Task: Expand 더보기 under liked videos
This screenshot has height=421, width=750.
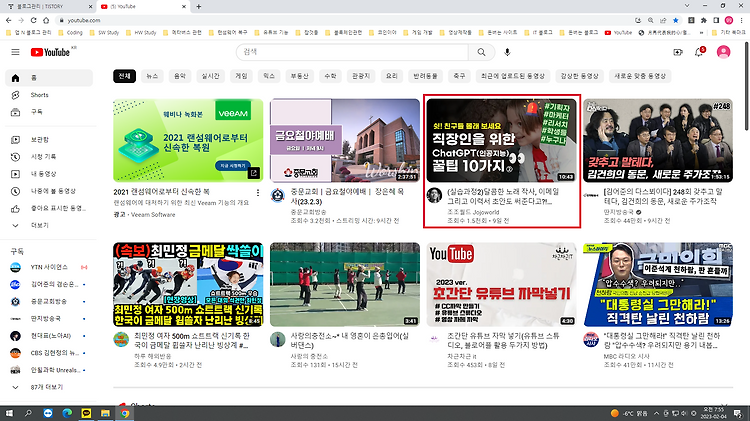Action: pyautogui.click(x=49, y=225)
